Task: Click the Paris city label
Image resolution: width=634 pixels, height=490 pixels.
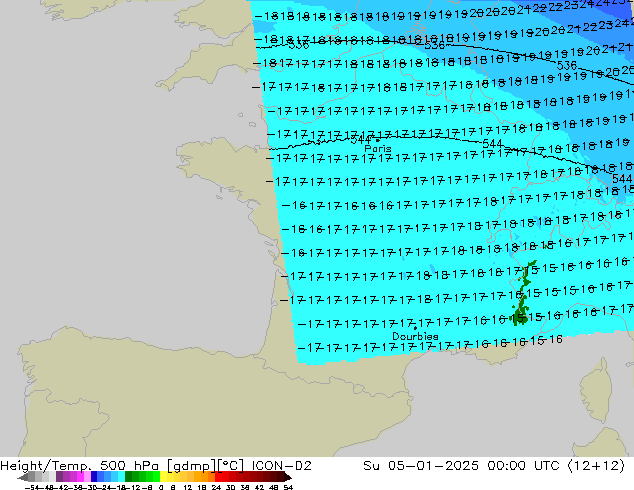Action: [378, 149]
